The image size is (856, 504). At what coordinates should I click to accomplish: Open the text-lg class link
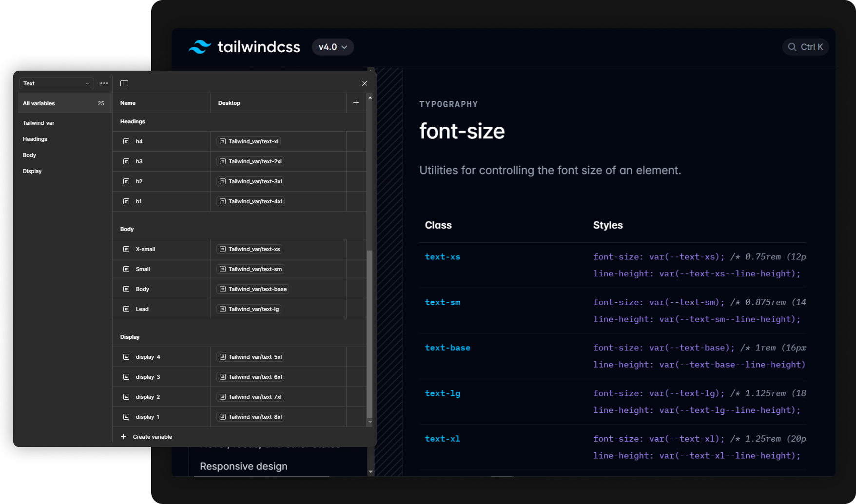[x=443, y=393]
